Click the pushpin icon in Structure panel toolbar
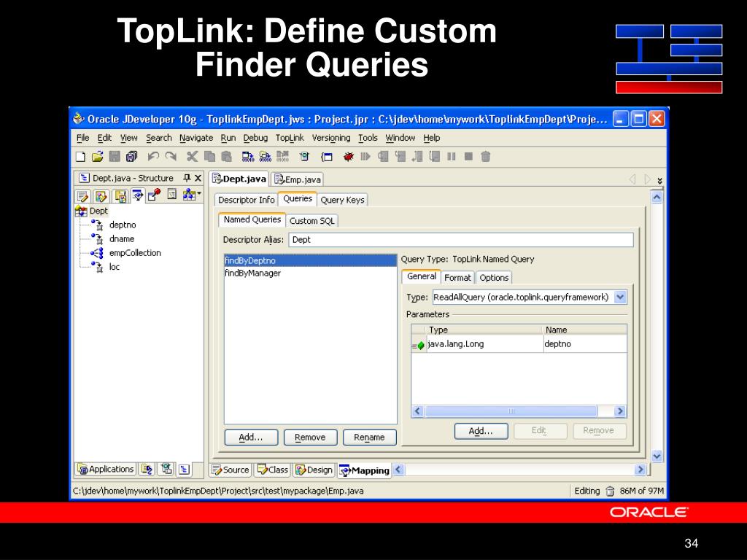 click(154, 195)
